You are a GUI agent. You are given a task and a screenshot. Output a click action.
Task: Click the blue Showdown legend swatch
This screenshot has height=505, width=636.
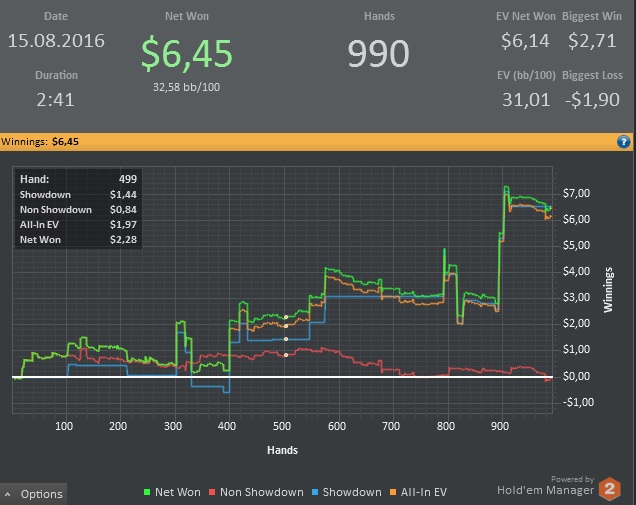[x=315, y=492]
